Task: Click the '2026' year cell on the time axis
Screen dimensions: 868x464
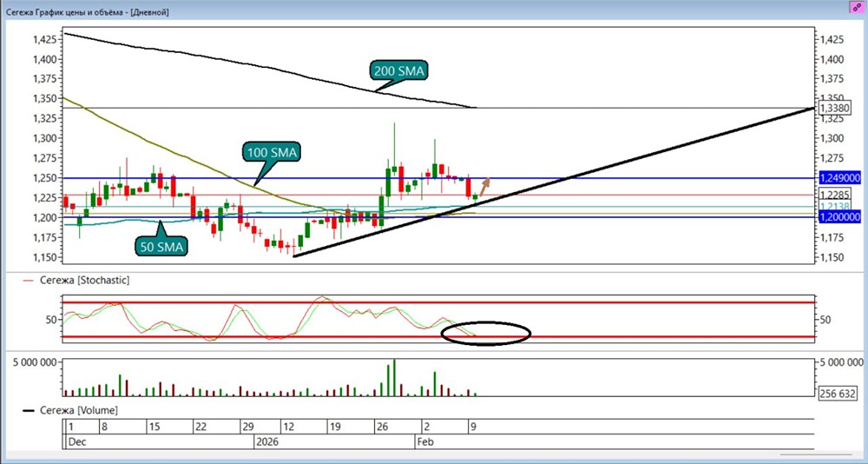Action: tap(335, 441)
